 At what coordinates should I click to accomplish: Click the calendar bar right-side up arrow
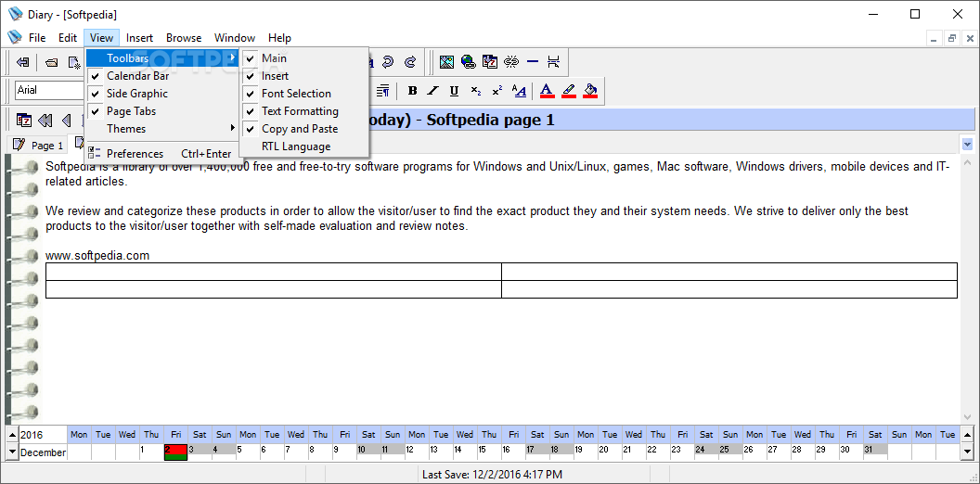[967, 434]
